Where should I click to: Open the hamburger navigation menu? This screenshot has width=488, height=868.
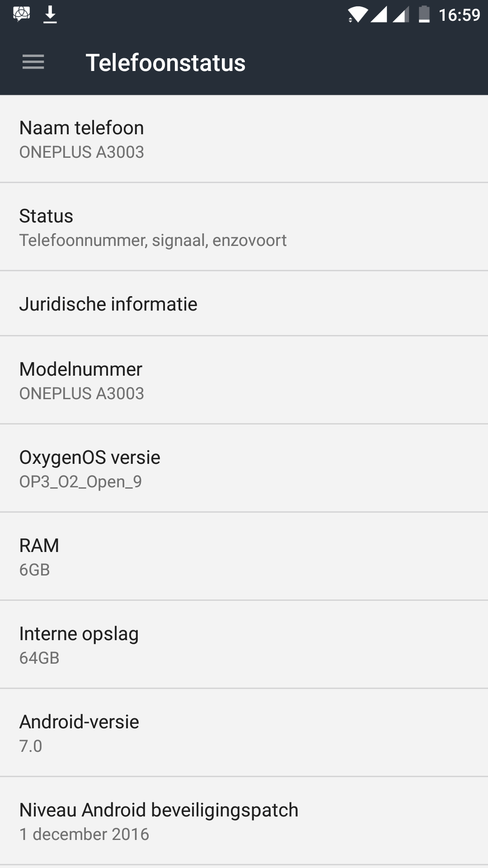(33, 62)
